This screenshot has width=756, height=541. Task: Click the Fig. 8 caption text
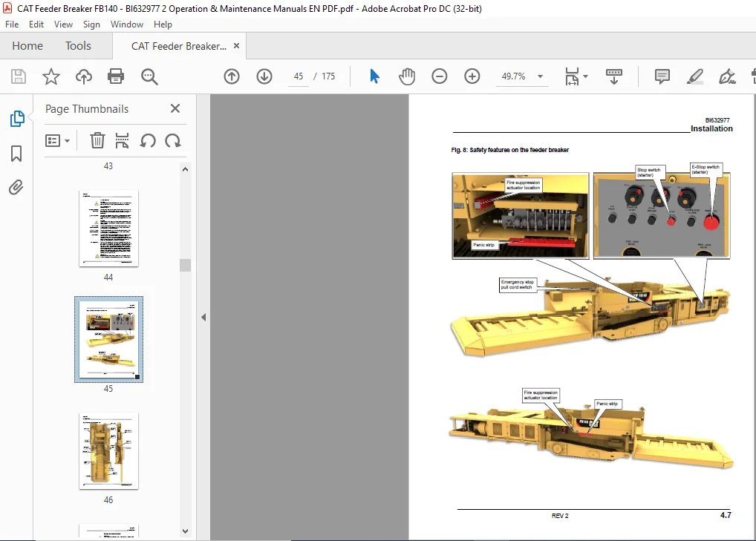point(510,150)
